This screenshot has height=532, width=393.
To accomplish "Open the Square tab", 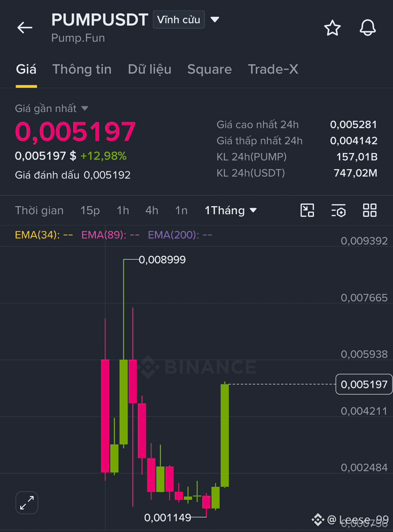I will coord(209,69).
